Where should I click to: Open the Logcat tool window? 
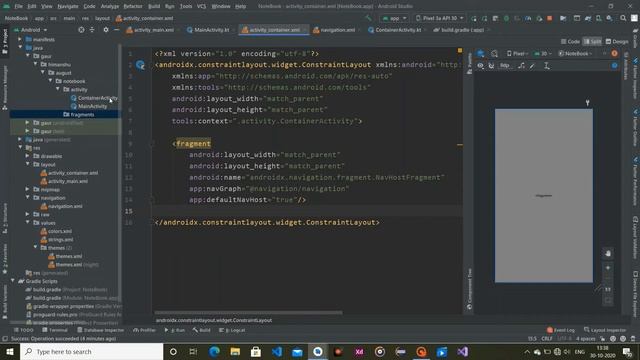pos(232,330)
